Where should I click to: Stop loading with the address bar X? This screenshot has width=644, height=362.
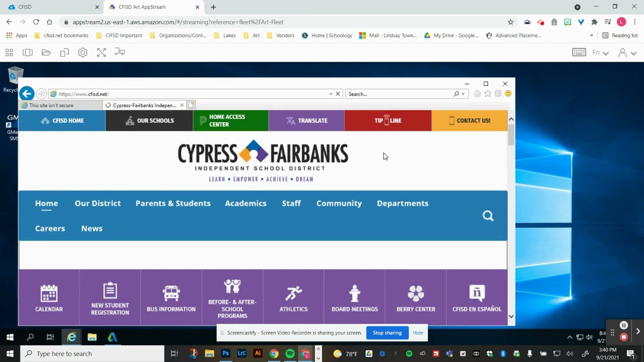click(x=338, y=94)
